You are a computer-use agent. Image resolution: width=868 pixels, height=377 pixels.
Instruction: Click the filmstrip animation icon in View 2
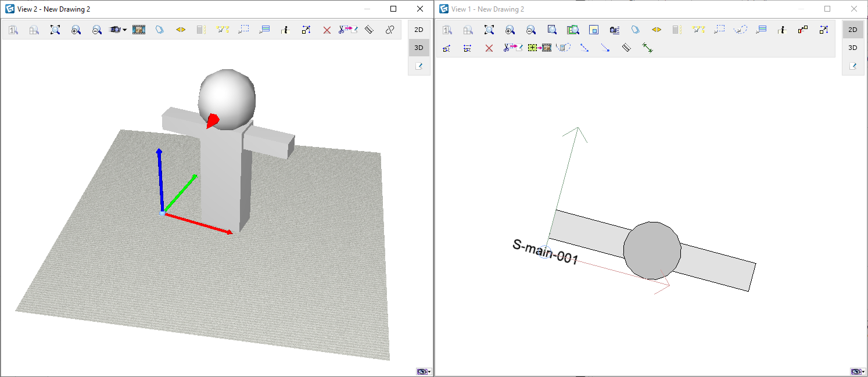click(139, 30)
